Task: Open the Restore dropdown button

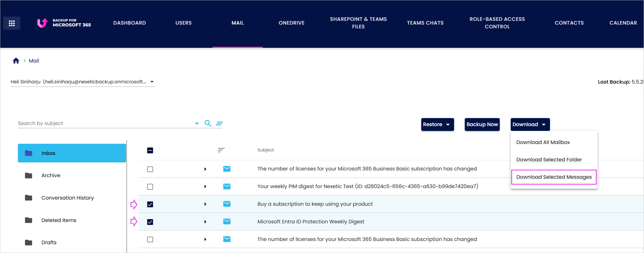Action: point(438,124)
